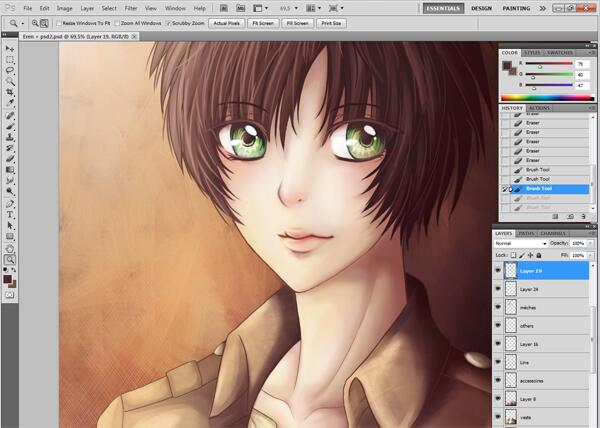
Task: Open the layer blend mode dropdown
Action: (x=520, y=243)
